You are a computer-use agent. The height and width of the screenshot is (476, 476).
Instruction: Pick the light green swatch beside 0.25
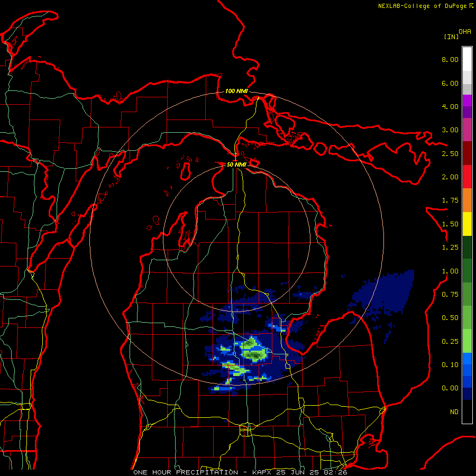pyautogui.click(x=467, y=341)
